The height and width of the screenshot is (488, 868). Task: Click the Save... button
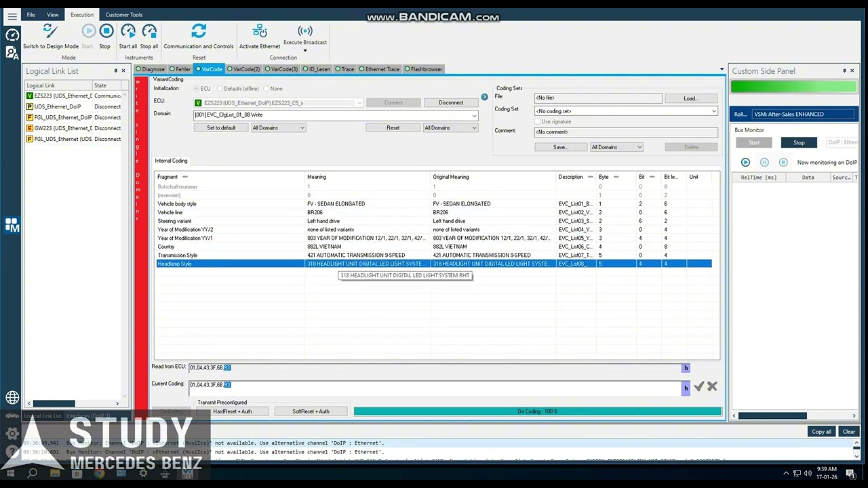click(561, 147)
